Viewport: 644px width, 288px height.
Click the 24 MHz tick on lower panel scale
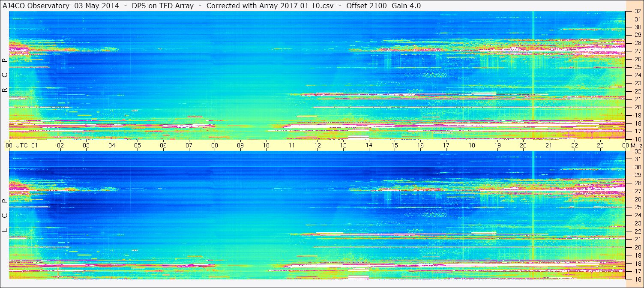pos(637,215)
